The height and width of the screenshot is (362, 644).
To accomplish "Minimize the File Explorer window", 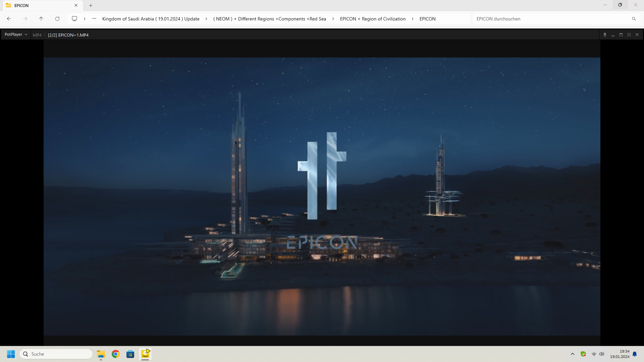I will click(605, 5).
